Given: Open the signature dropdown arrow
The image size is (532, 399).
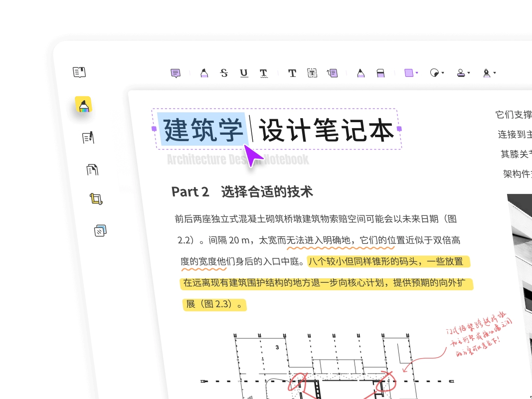Looking at the screenshot, I should (495, 73).
